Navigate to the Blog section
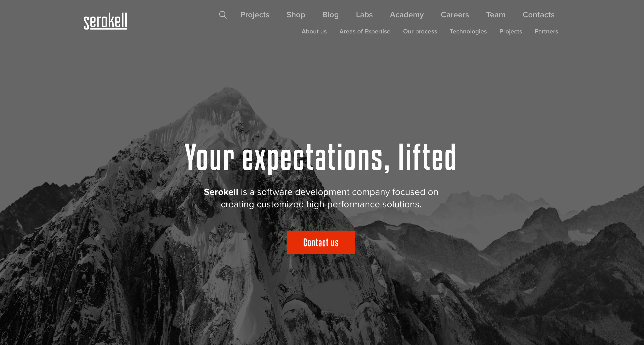 [x=330, y=15]
